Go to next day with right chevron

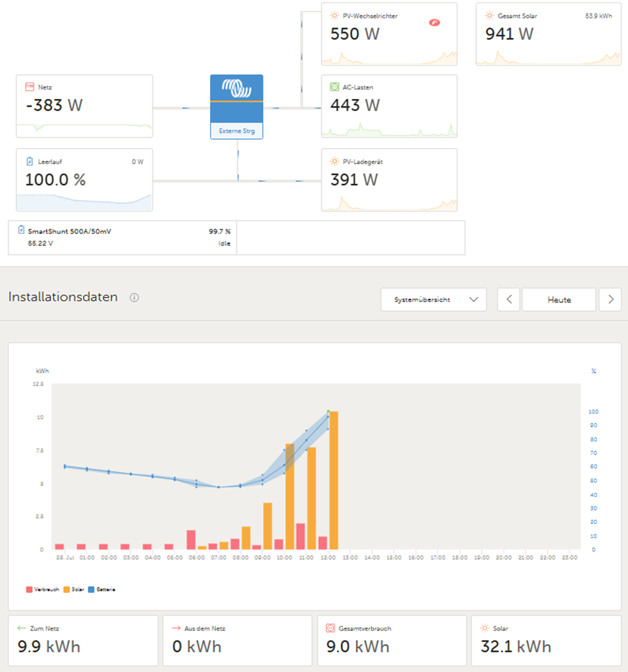[x=611, y=299]
